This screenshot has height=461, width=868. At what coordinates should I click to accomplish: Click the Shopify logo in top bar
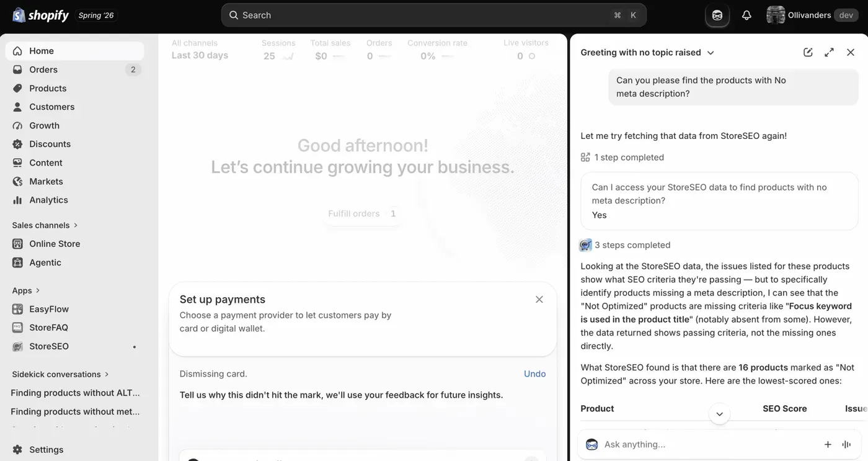coord(41,15)
